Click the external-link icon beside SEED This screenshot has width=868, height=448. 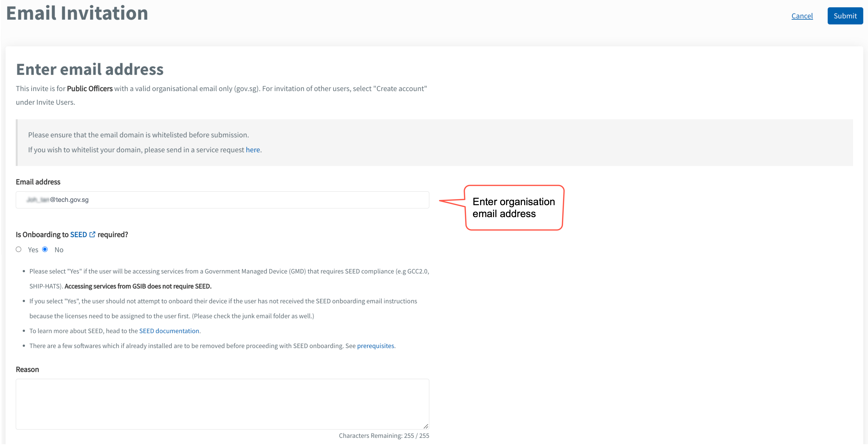pos(92,234)
